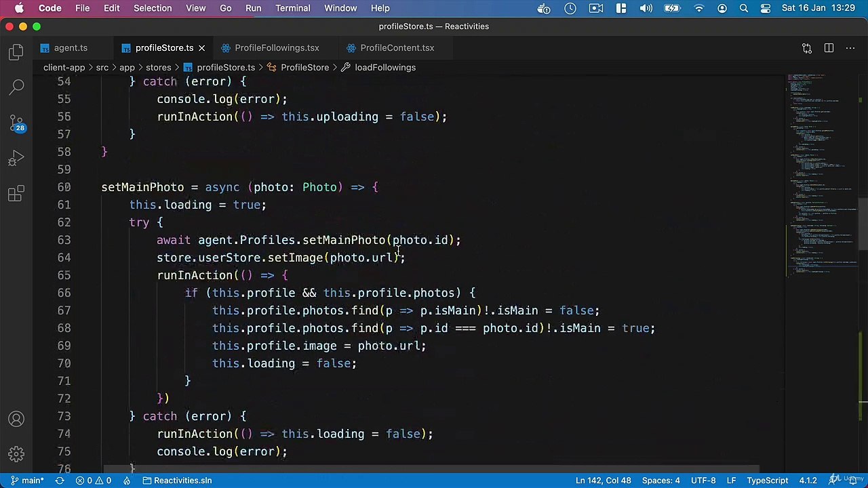Screen dimensions: 868x488
Task: Click the flame icon in status bar
Action: tap(127, 481)
